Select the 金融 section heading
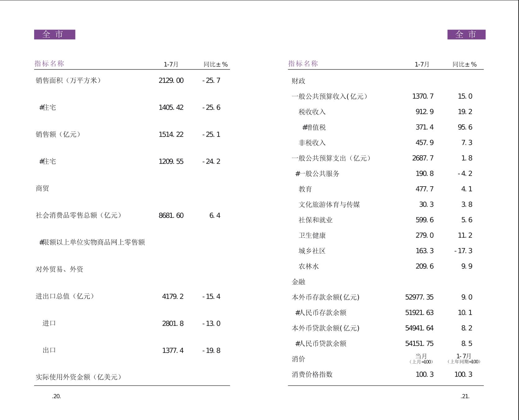The height and width of the screenshot is (420, 519). (x=299, y=282)
